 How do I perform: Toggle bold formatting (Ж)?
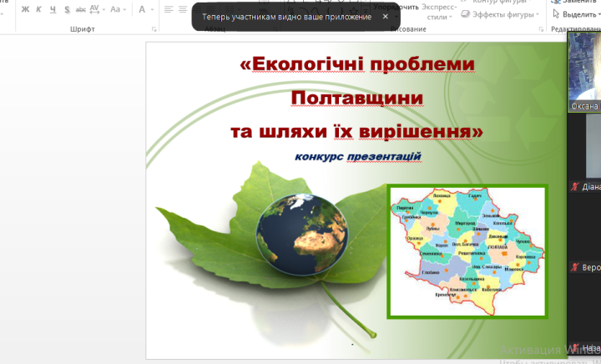click(x=25, y=9)
